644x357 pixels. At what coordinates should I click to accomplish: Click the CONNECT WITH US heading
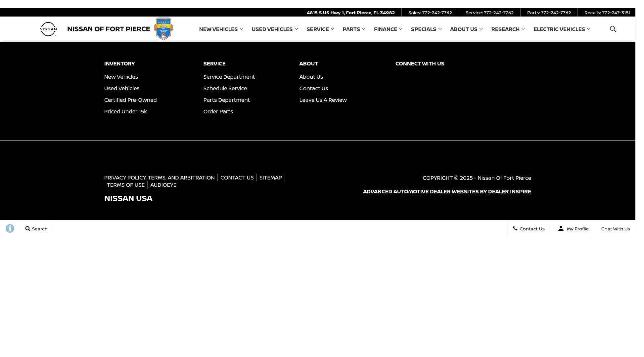[x=420, y=63]
